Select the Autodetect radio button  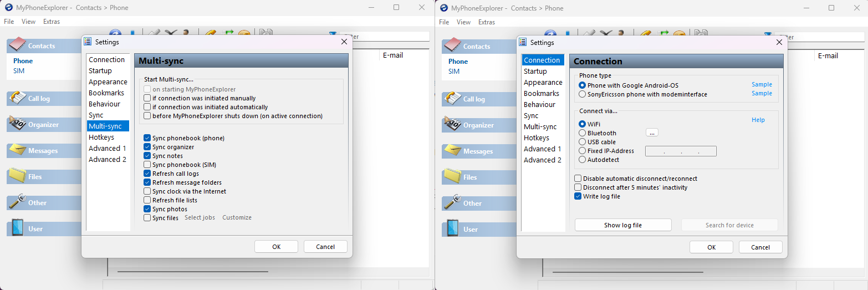pos(582,160)
